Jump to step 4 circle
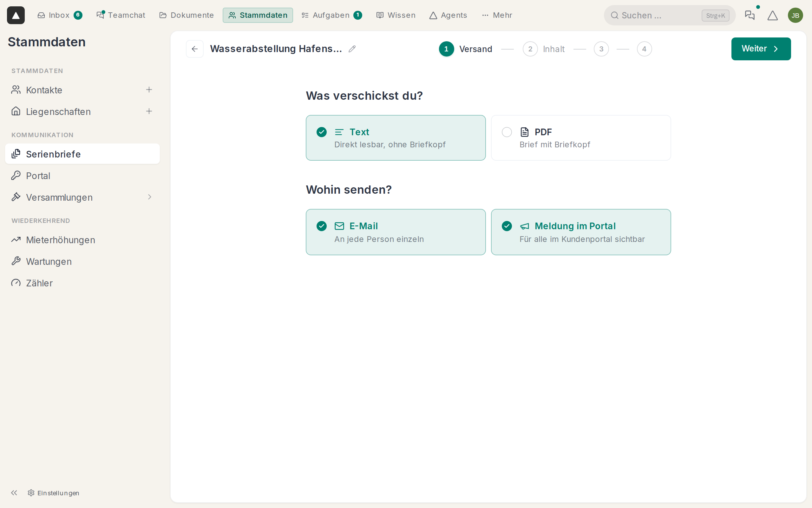The width and height of the screenshot is (812, 508). pos(644,49)
